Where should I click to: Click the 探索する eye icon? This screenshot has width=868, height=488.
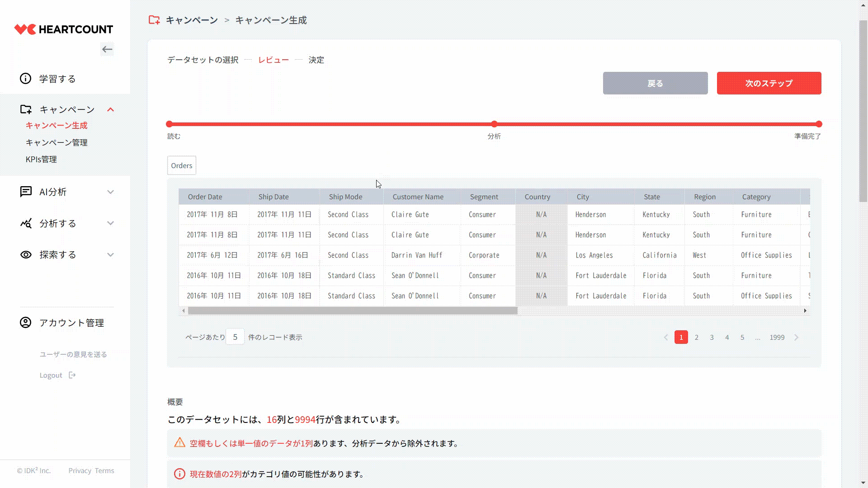click(x=26, y=254)
